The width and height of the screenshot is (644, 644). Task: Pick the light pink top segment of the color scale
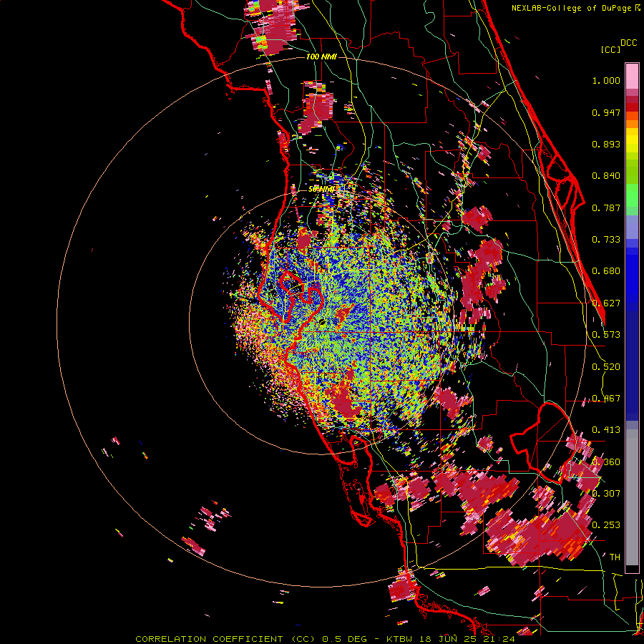632,76
